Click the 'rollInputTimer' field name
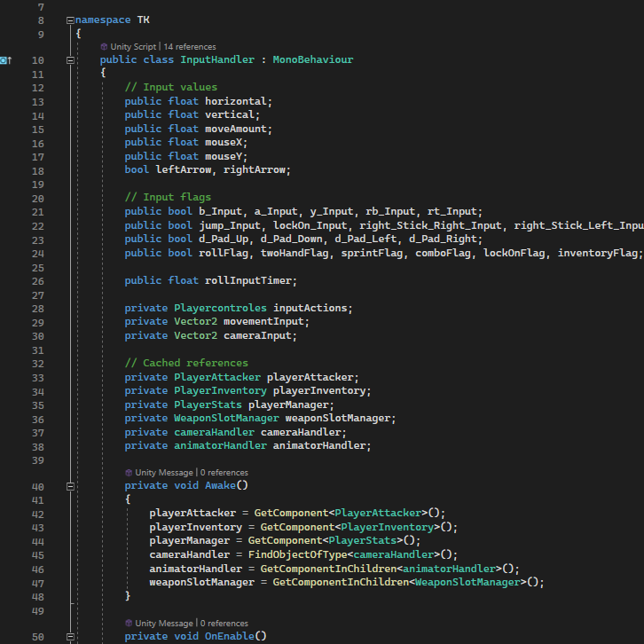 click(248, 280)
